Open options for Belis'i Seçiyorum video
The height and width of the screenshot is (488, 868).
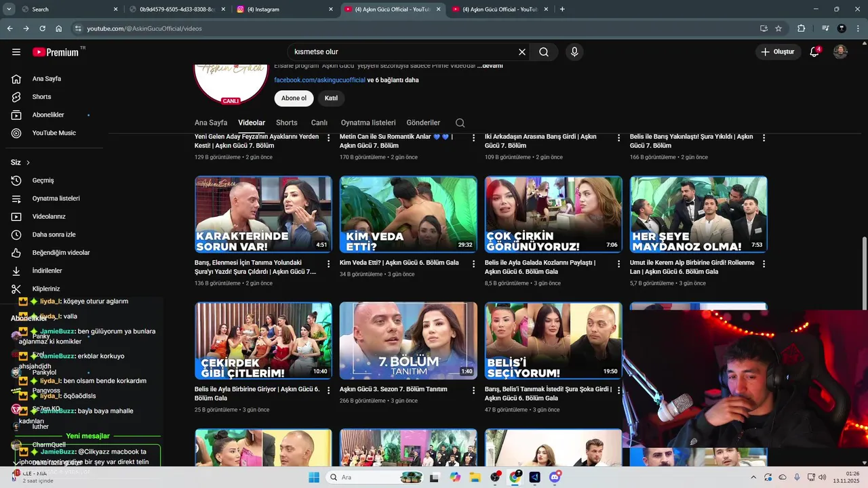(x=618, y=390)
